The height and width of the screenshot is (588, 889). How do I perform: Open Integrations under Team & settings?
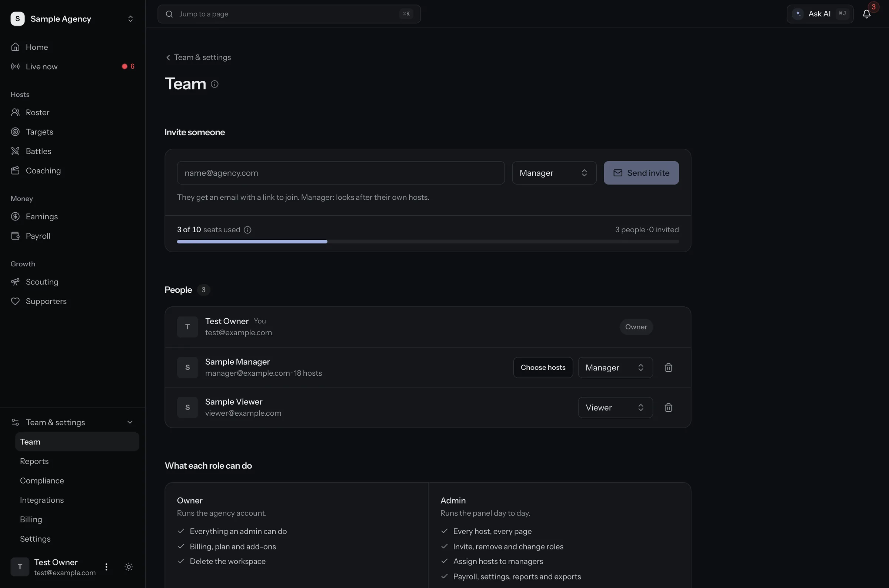[77, 500]
